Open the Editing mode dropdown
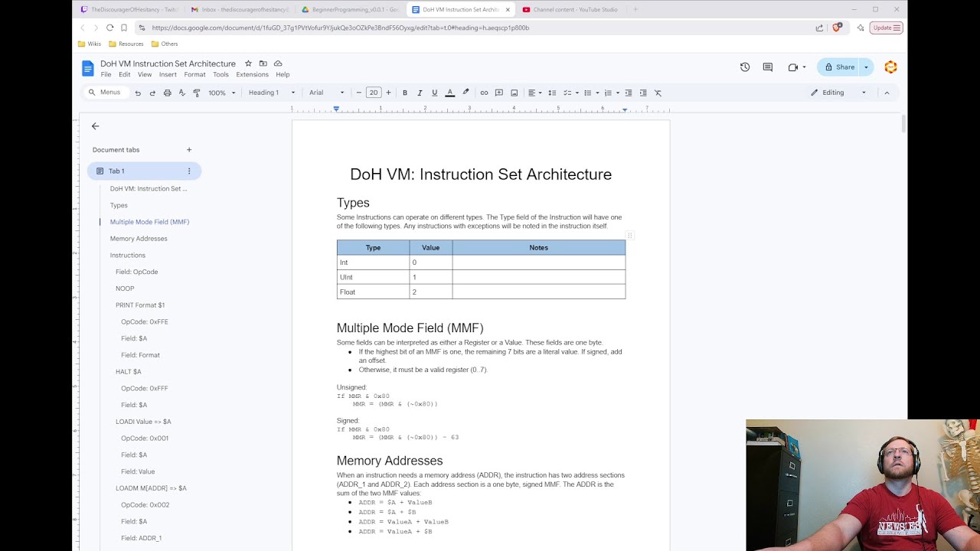Image resolution: width=980 pixels, height=551 pixels. [839, 93]
